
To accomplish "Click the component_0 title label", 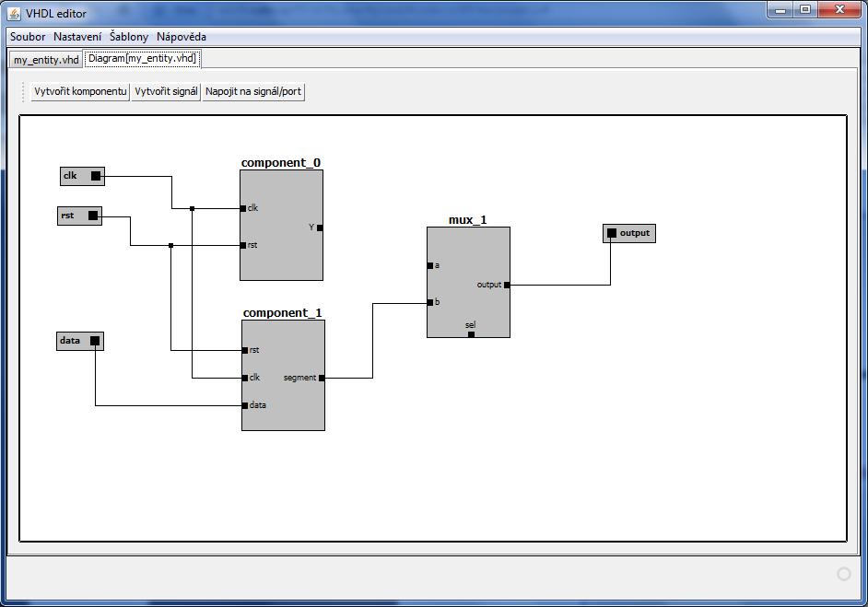I will pos(281,163).
